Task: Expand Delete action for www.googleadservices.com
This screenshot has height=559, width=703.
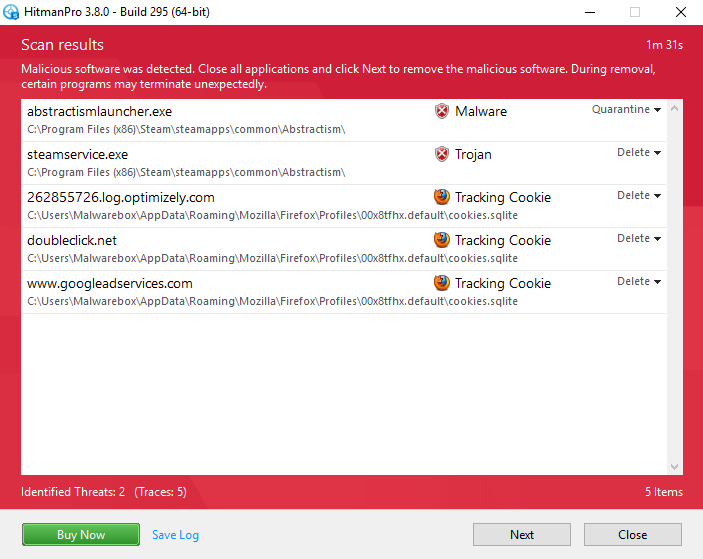Action: [639, 282]
